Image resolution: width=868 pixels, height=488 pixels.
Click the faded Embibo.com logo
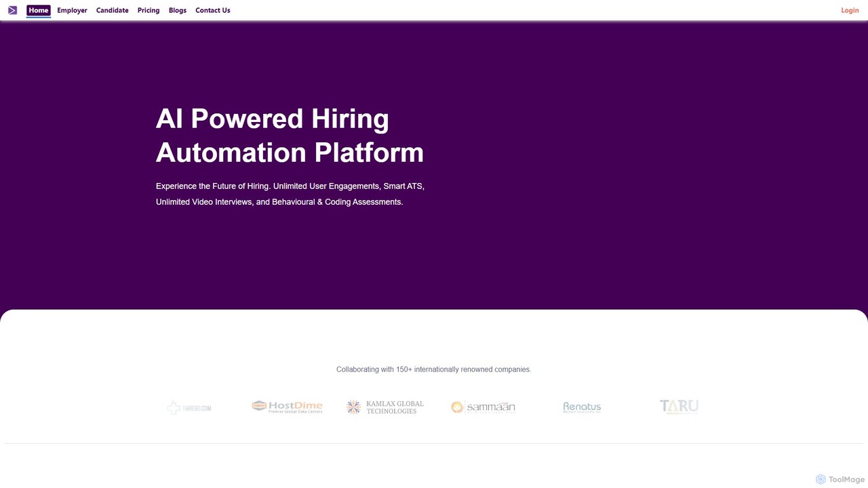[x=189, y=407]
